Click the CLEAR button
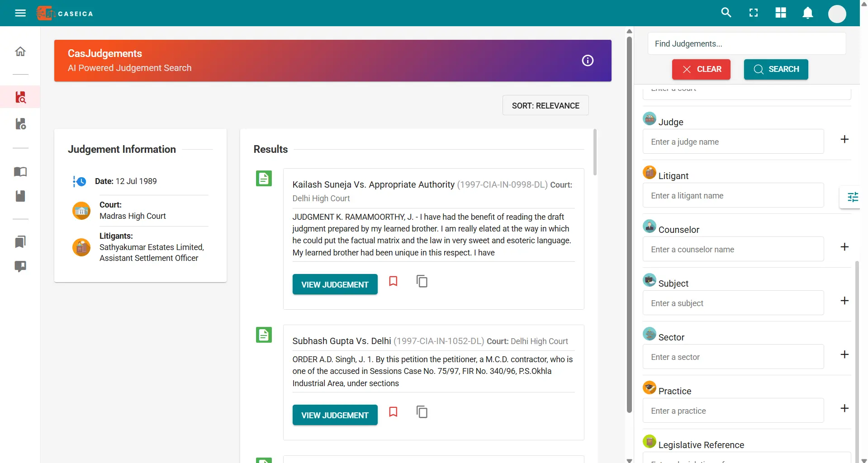Viewport: 868px width, 463px height. [x=701, y=69]
